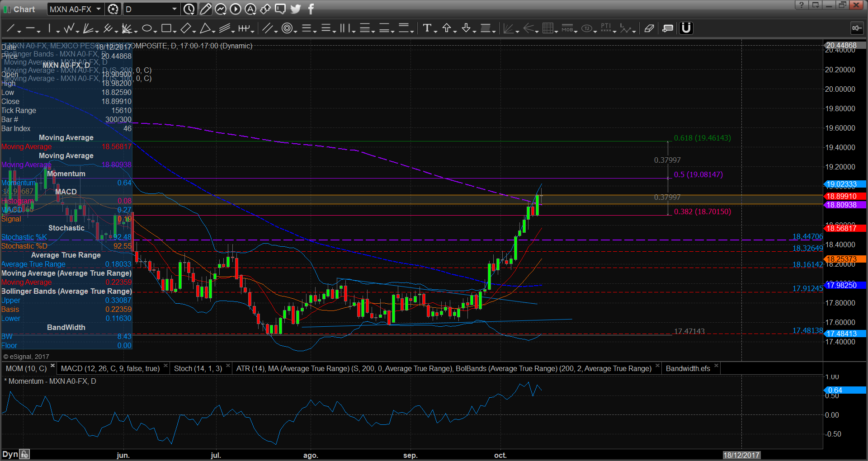
Task: Expand ellipse tool options arrow
Action: (x=155, y=31)
